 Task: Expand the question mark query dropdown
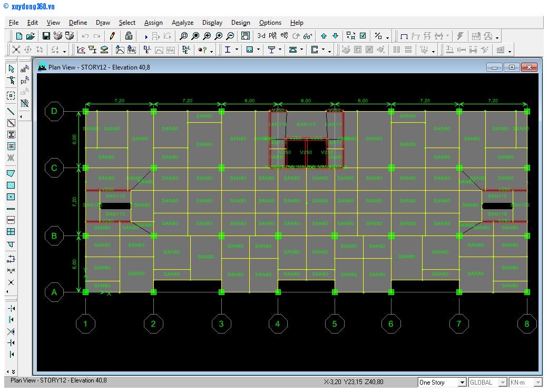tap(211, 51)
